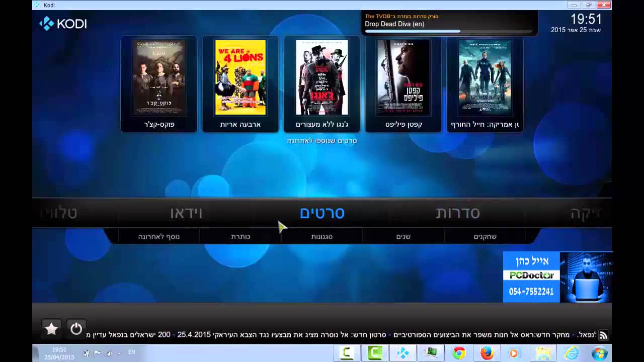Open Windows Explorer folder in the taskbar
This screenshot has height=362, width=644.
pyautogui.click(x=543, y=353)
